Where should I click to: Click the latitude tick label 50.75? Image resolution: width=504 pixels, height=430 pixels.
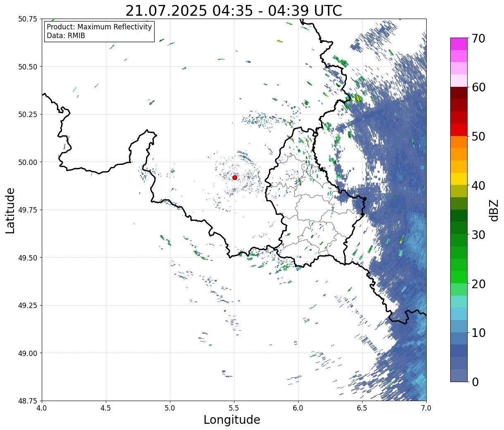click(28, 19)
